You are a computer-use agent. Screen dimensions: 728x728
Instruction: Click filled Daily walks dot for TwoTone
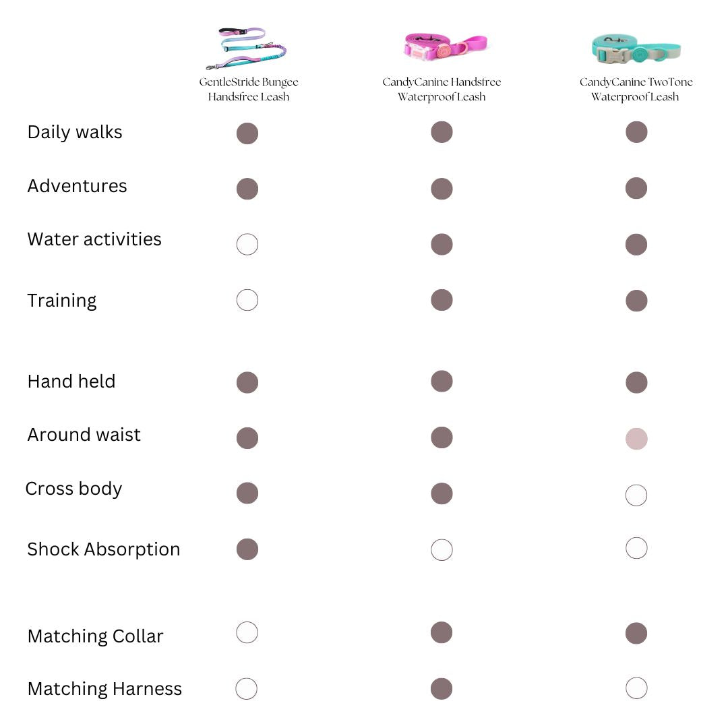[x=636, y=132]
